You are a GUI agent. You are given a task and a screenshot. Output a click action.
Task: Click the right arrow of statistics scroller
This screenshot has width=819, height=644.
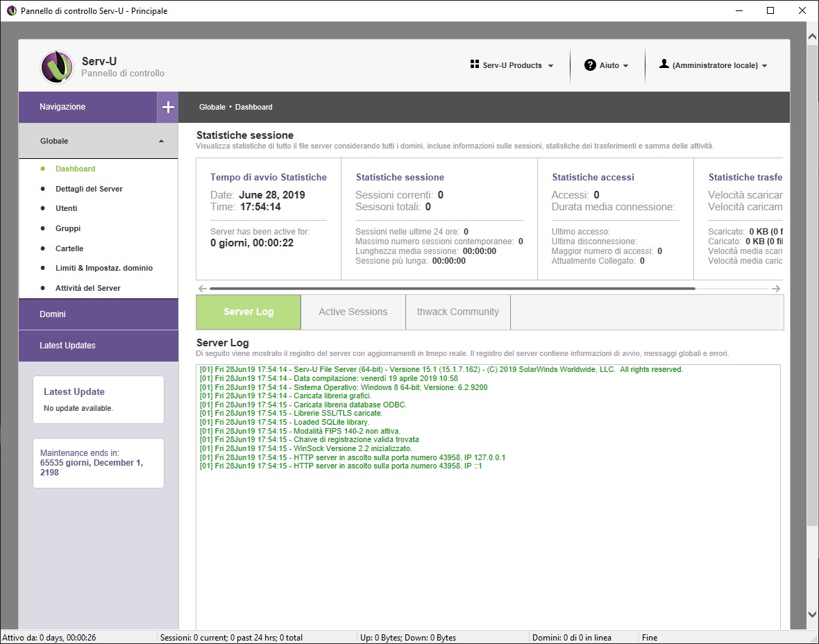click(776, 288)
